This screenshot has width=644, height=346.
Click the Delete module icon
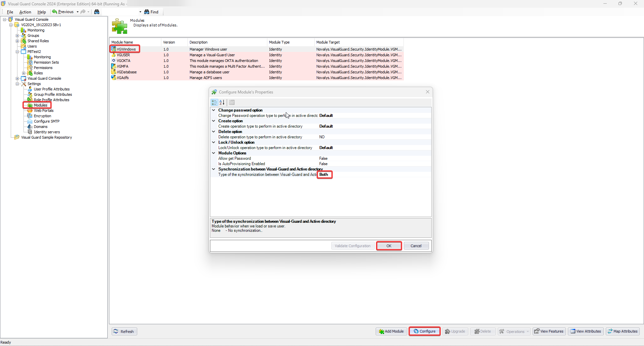click(x=483, y=331)
